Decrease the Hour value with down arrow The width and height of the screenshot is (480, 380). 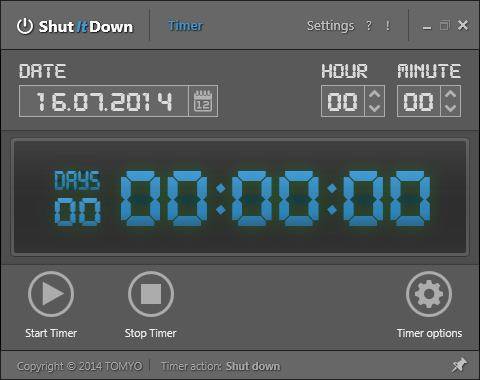(375, 108)
